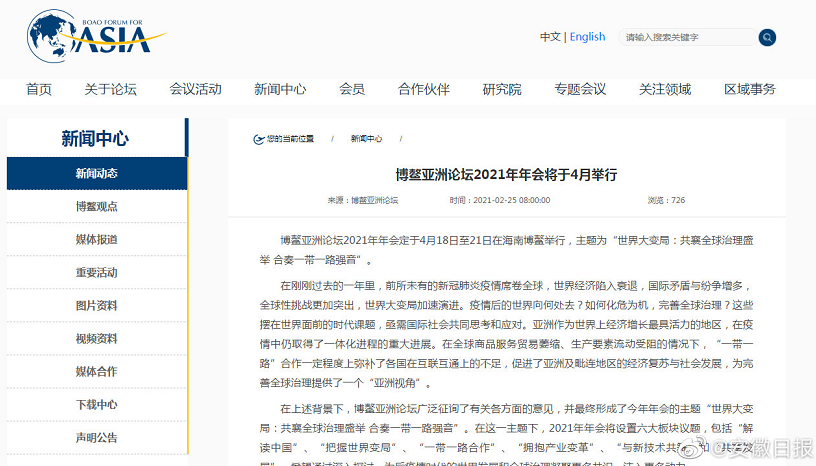Select 视频资料 in the sidebar
The image size is (816, 466).
97,339
